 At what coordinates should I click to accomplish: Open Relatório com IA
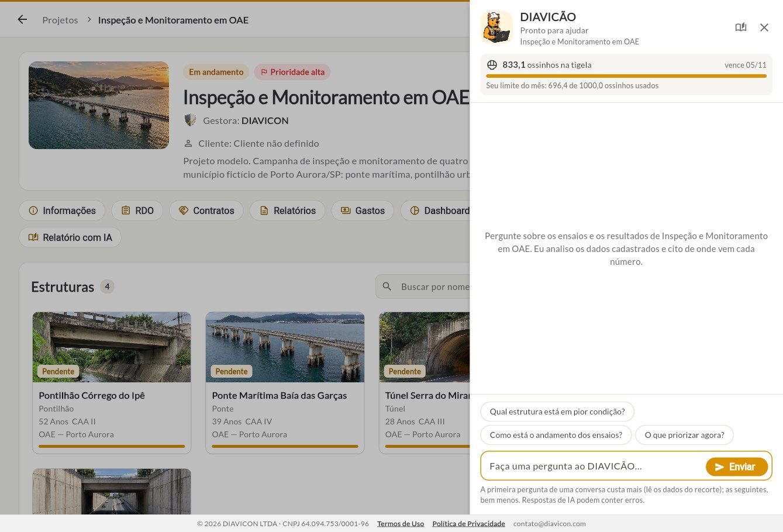(70, 237)
